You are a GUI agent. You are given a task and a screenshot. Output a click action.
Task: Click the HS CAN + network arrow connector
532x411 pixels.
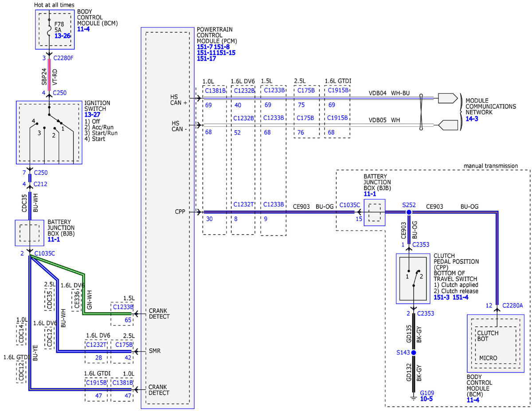tap(447, 98)
